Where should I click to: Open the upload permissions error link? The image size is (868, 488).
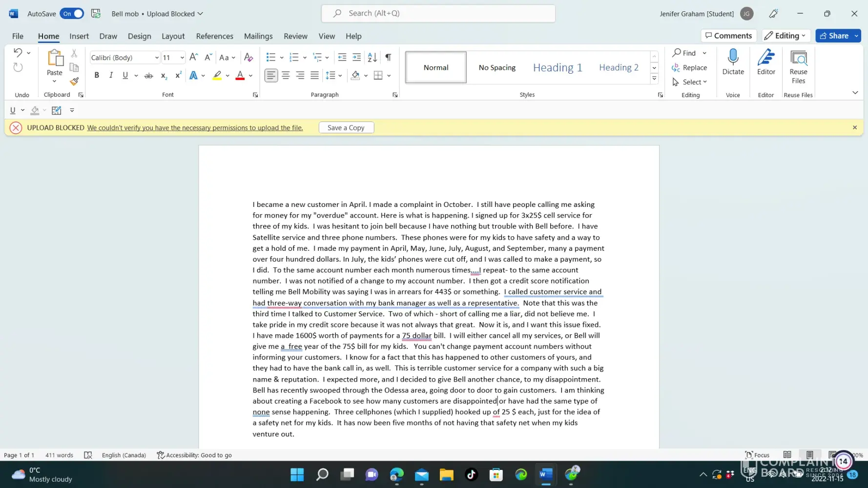195,128
